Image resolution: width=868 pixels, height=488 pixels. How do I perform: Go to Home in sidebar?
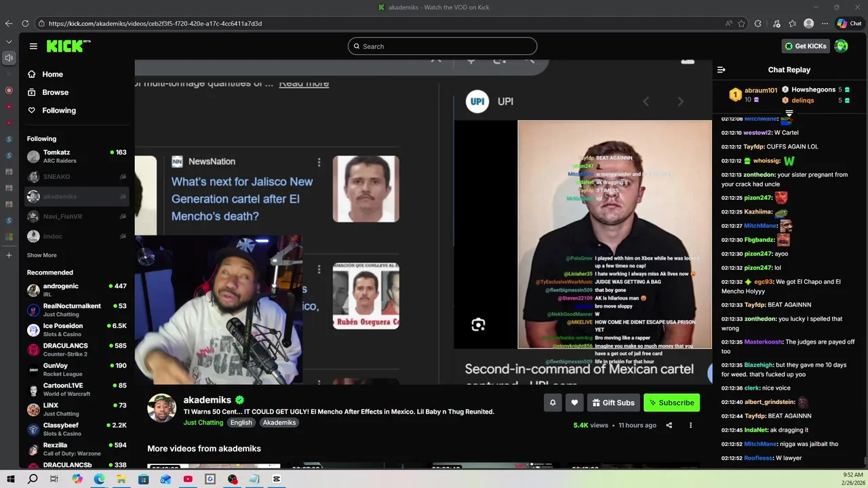[x=52, y=74]
